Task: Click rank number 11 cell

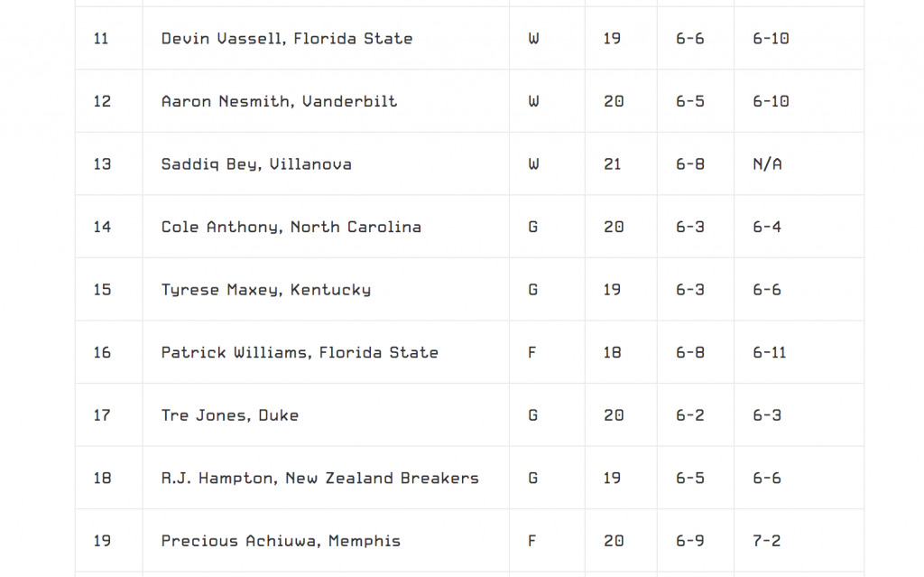Action: tap(109, 38)
